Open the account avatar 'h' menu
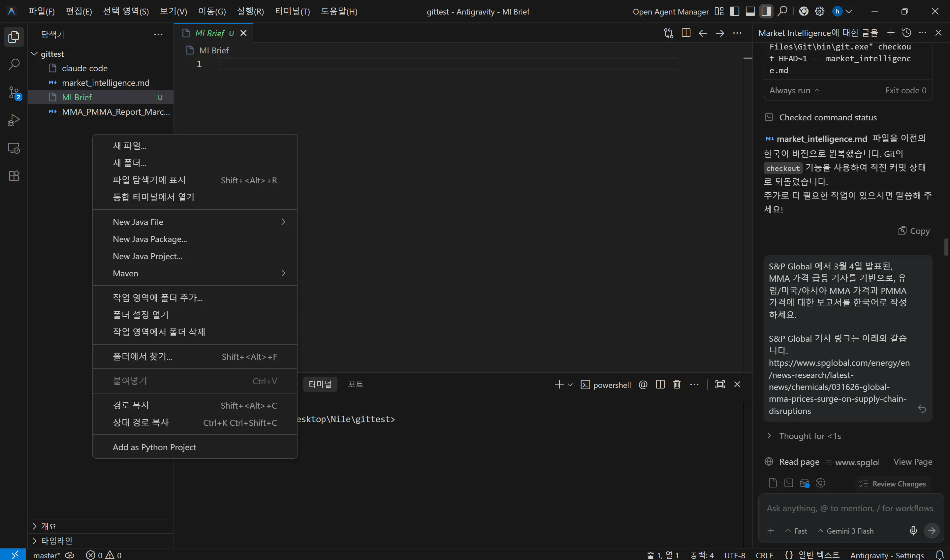950x560 pixels. pos(842,11)
